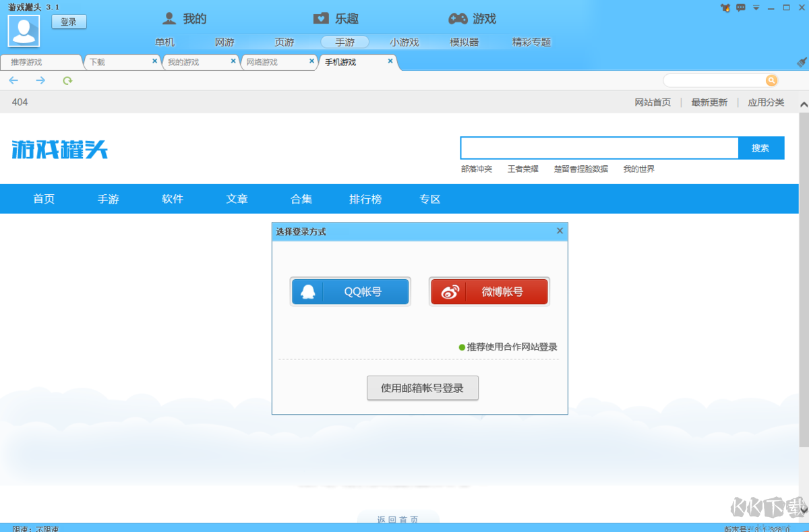Open the 模拟器 category
809x532 pixels.
click(x=466, y=42)
